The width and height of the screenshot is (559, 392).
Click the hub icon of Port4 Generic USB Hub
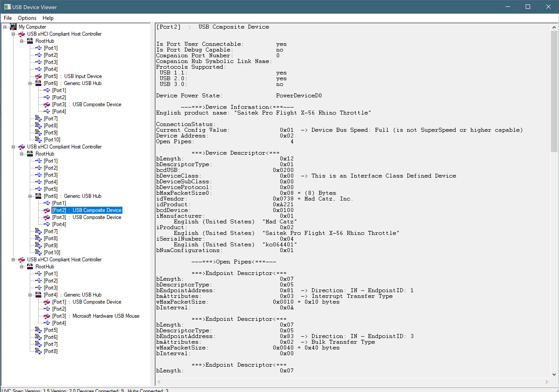[38, 295]
